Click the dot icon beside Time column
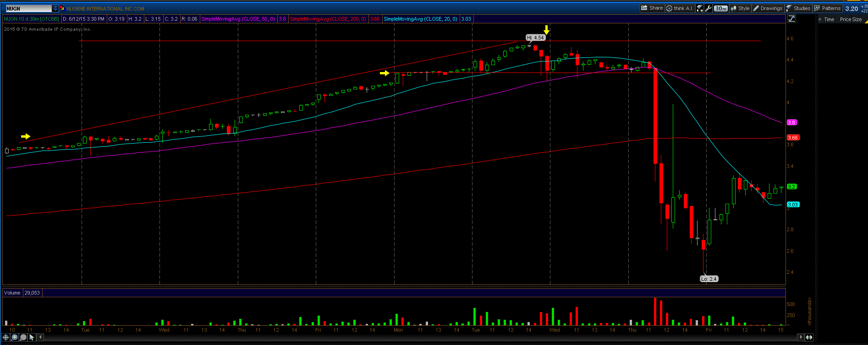The width and height of the screenshot is (868, 345). pos(820,19)
